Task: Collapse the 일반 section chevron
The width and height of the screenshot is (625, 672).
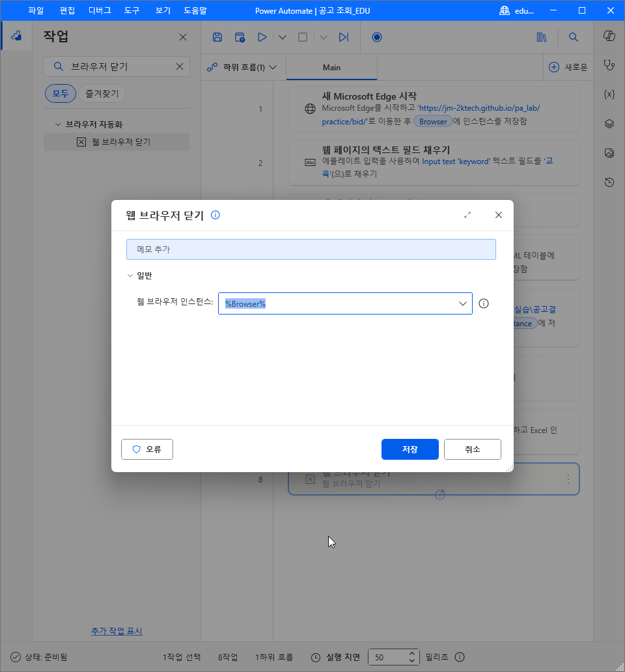Action: pyautogui.click(x=130, y=275)
